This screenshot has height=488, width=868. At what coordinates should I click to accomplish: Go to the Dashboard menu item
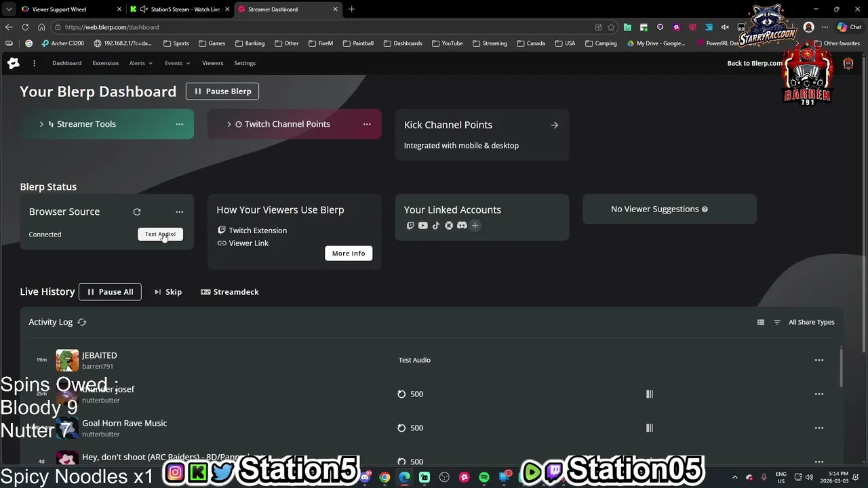coord(66,63)
